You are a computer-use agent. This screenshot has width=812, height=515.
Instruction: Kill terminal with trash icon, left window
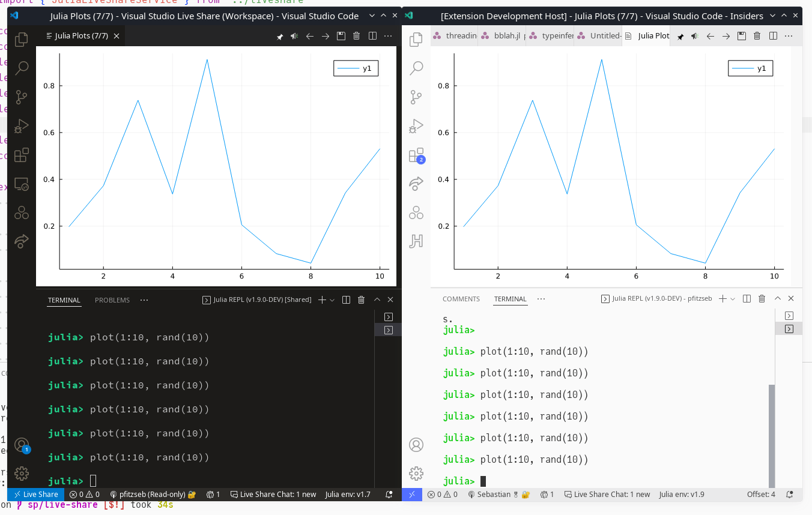pyautogui.click(x=362, y=300)
